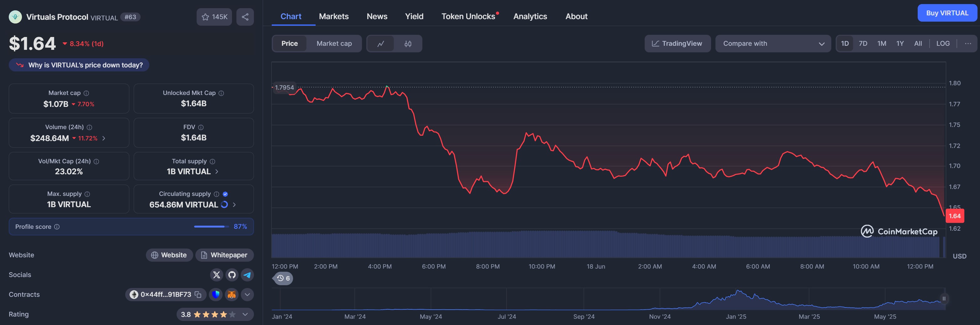Expand more contracts dropdown arrow
The width and height of the screenshot is (980, 325).
(247, 295)
